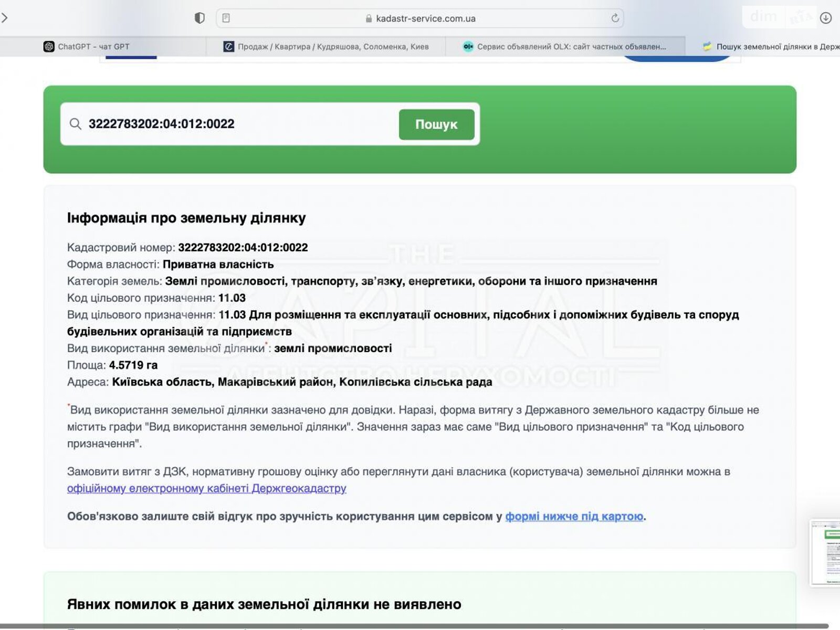The image size is (840, 630).
Task: Click the forward navigation chevron
Action: point(4,18)
